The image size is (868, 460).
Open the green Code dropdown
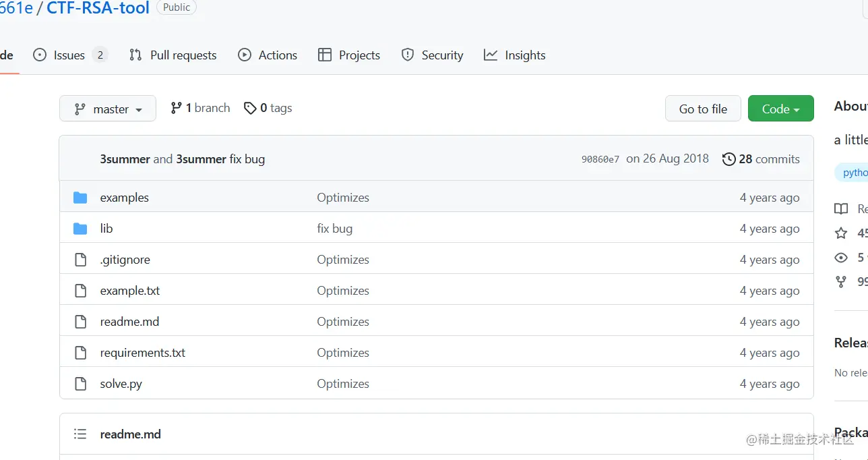click(780, 109)
